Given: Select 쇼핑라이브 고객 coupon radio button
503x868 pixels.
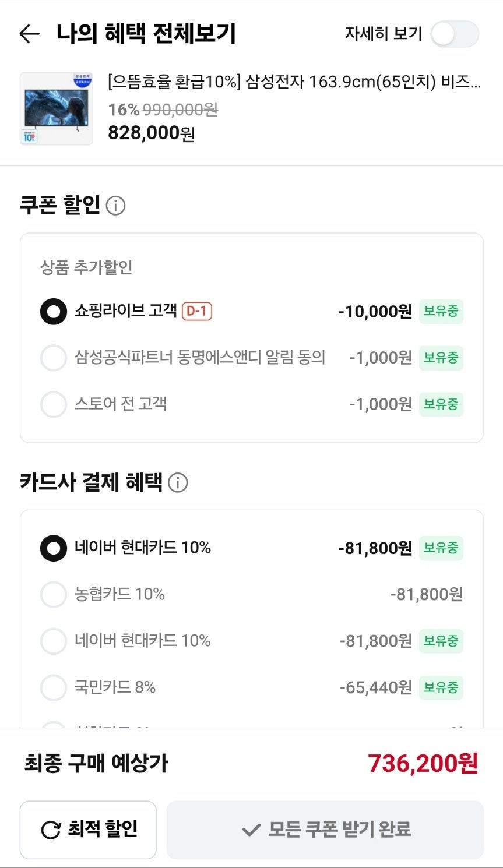Looking at the screenshot, I should pos(53,312).
